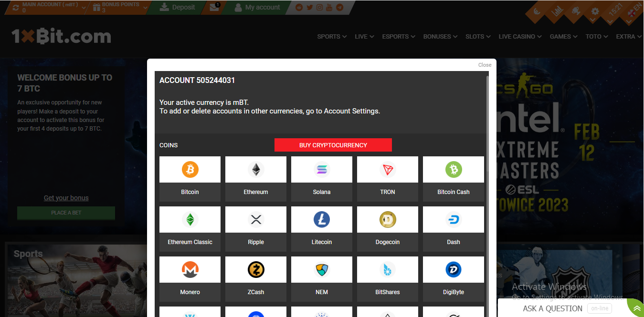Click the balance refresh icon near MAIN ACCOUNT

tap(16, 7)
